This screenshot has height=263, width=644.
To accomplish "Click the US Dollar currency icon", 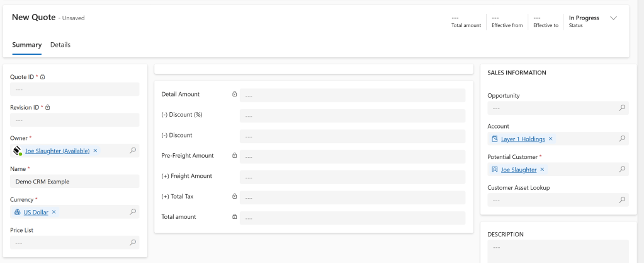I will (17, 212).
